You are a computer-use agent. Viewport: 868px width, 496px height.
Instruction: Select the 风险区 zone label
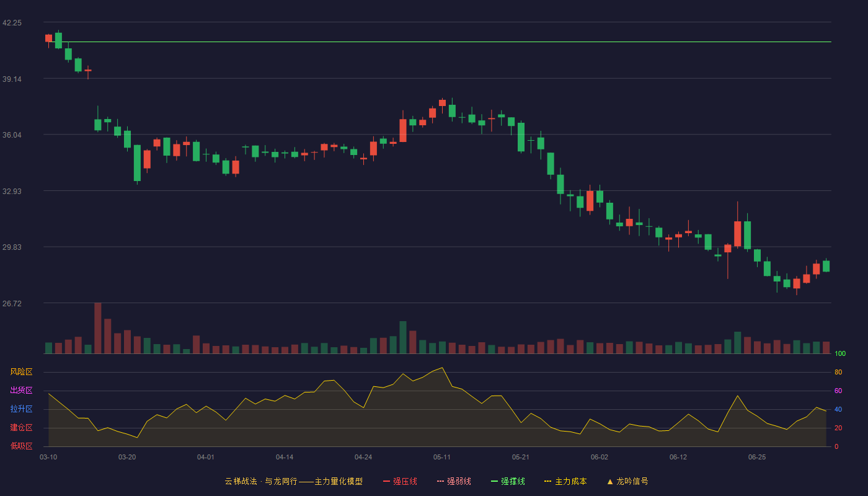click(x=21, y=372)
